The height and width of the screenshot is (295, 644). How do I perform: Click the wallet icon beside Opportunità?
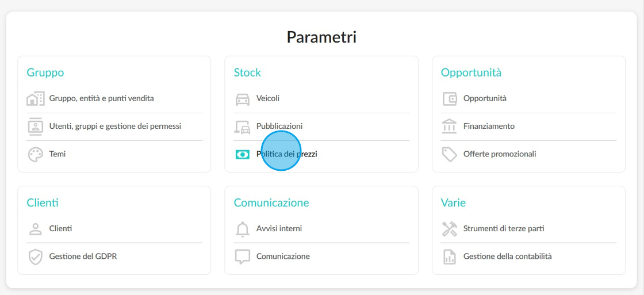[x=450, y=99]
